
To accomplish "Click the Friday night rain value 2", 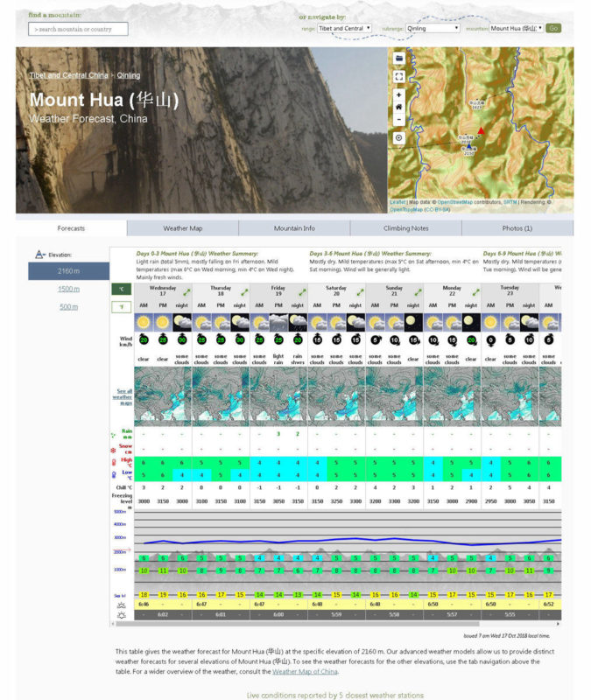I will tap(298, 434).
